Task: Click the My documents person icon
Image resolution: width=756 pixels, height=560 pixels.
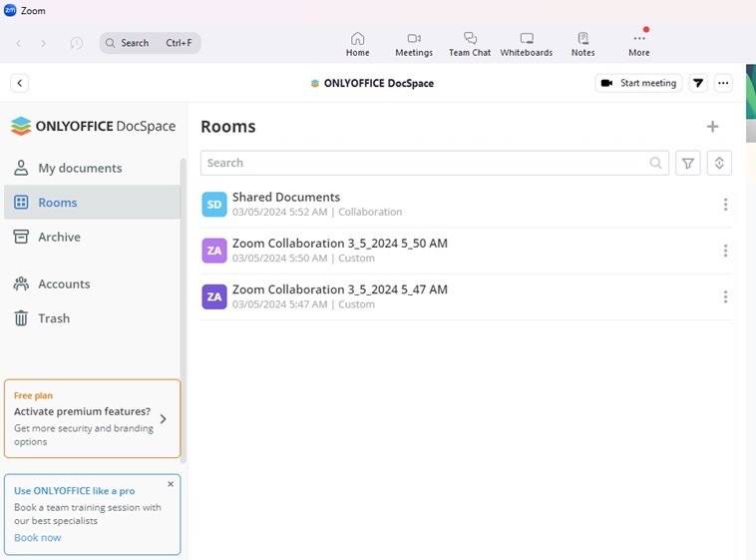Action: (x=21, y=168)
